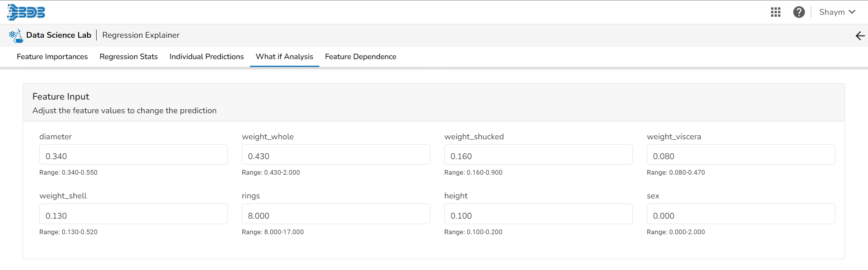Open the Feature Importances tab
Screen dimensions: 868x270
pyautogui.click(x=52, y=57)
